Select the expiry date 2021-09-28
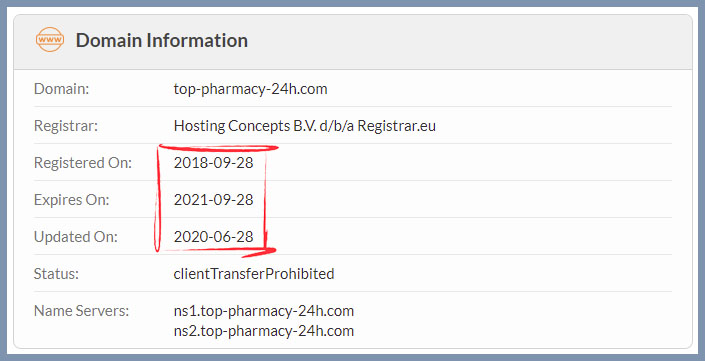This screenshot has height=361, width=705. click(x=214, y=200)
